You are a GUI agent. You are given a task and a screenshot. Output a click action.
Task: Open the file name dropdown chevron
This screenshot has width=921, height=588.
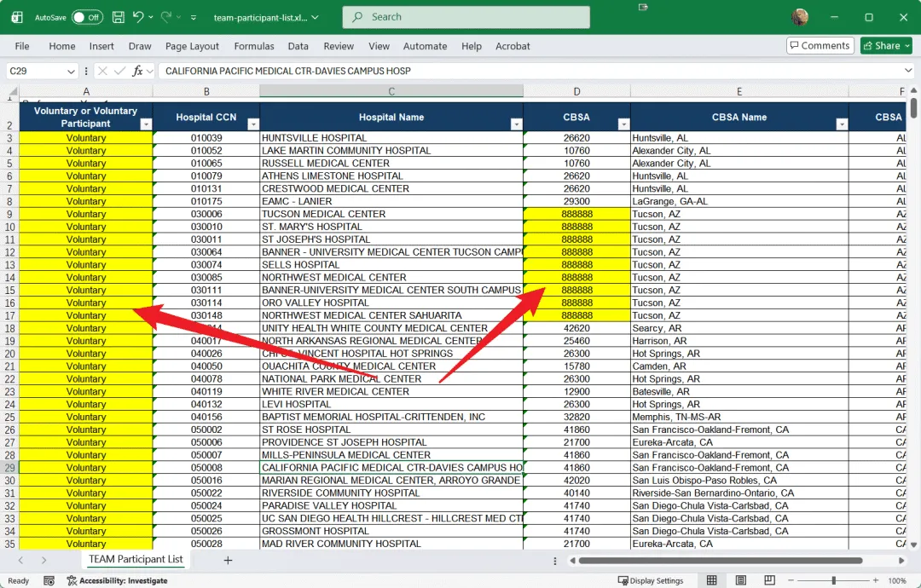[x=316, y=18]
